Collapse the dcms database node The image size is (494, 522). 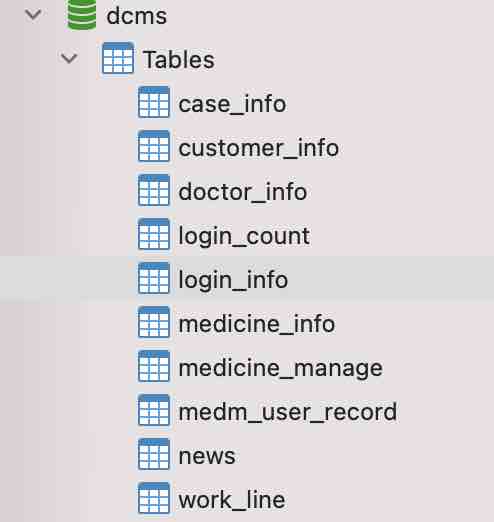coord(33,15)
